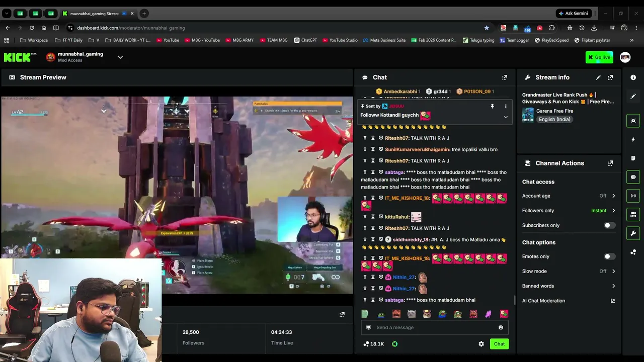Image resolution: width=644 pixels, height=362 pixels.
Task: Open the FF YT Daily bookmark folder
Action: 68,40
